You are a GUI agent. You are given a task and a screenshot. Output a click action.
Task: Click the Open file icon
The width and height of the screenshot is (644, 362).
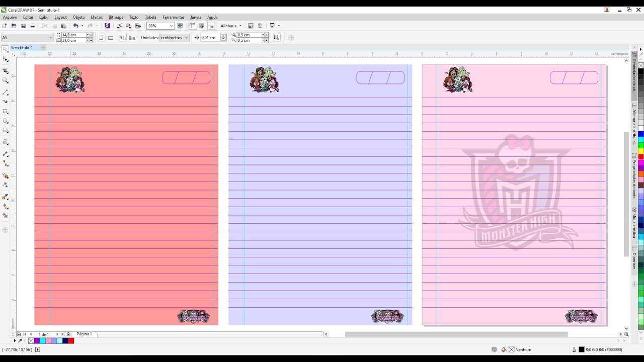14,26
